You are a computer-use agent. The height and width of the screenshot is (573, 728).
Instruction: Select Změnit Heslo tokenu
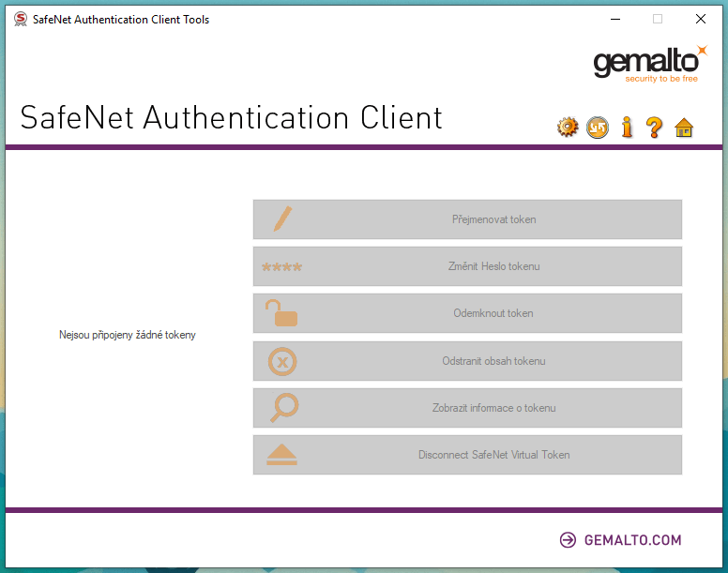click(x=467, y=266)
